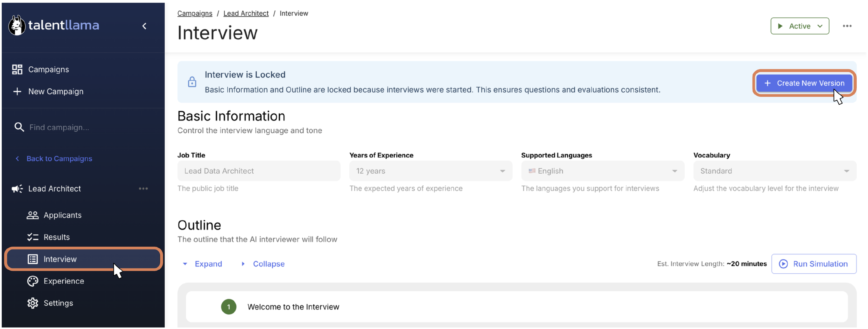Open Lead Architect more options dots
The height and width of the screenshot is (329, 868).
click(x=143, y=188)
